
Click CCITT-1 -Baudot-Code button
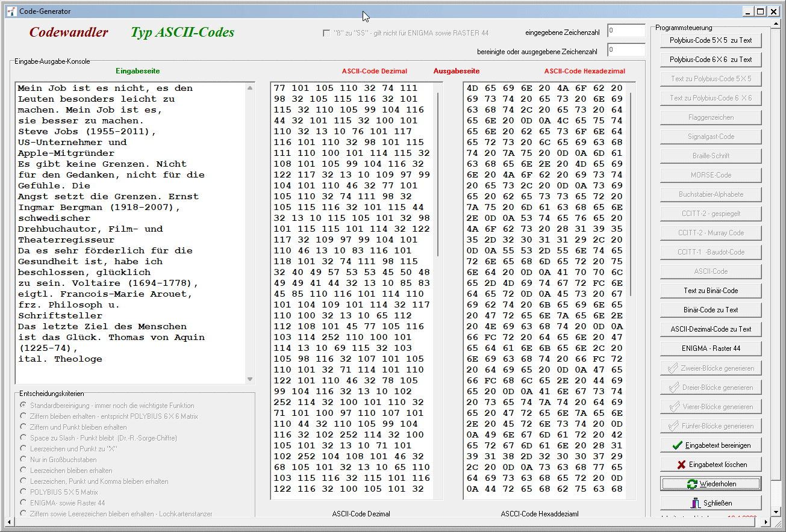[711, 252]
